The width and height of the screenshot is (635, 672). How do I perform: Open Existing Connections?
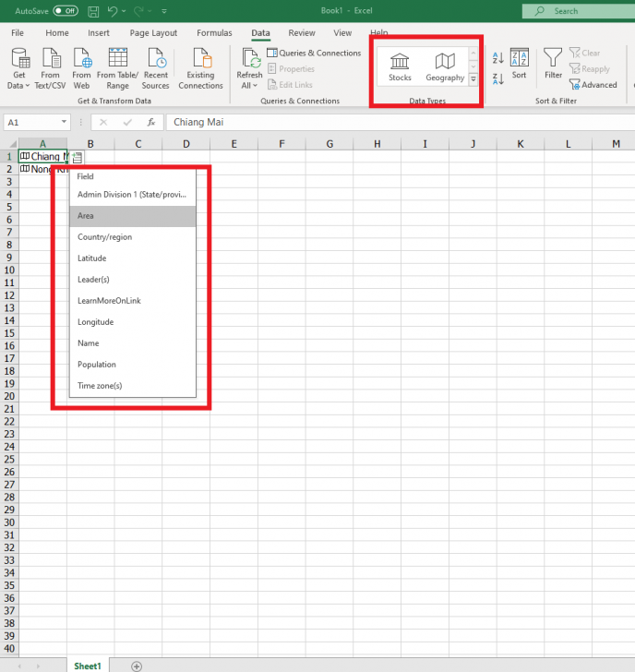coord(200,68)
